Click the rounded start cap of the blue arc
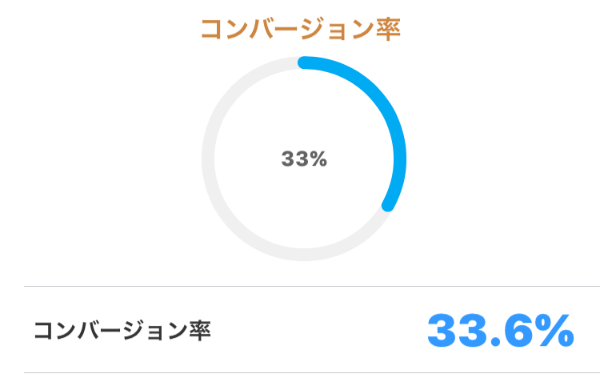Viewport: 600px width, 374px height. tap(304, 62)
